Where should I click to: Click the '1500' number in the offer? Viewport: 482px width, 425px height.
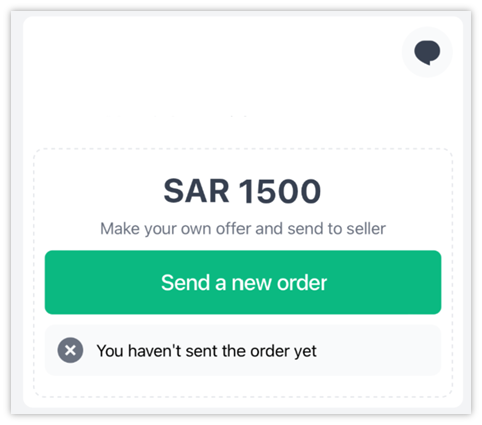click(x=280, y=191)
